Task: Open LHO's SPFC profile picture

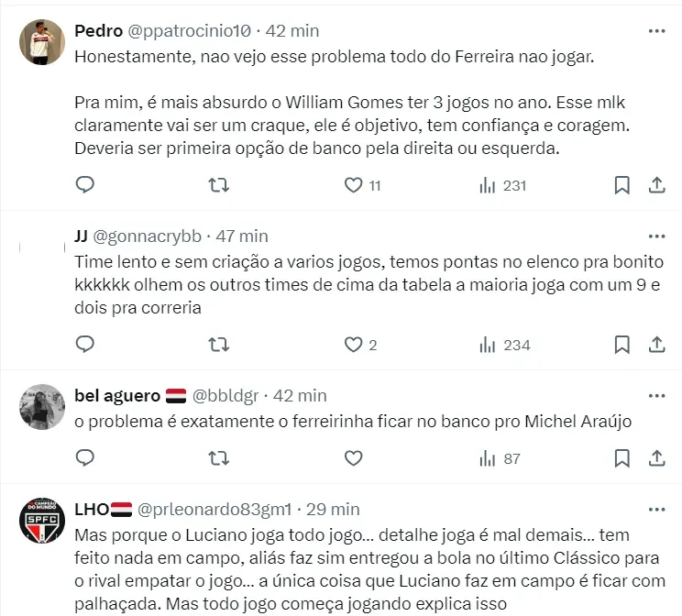Action: pos(41,522)
